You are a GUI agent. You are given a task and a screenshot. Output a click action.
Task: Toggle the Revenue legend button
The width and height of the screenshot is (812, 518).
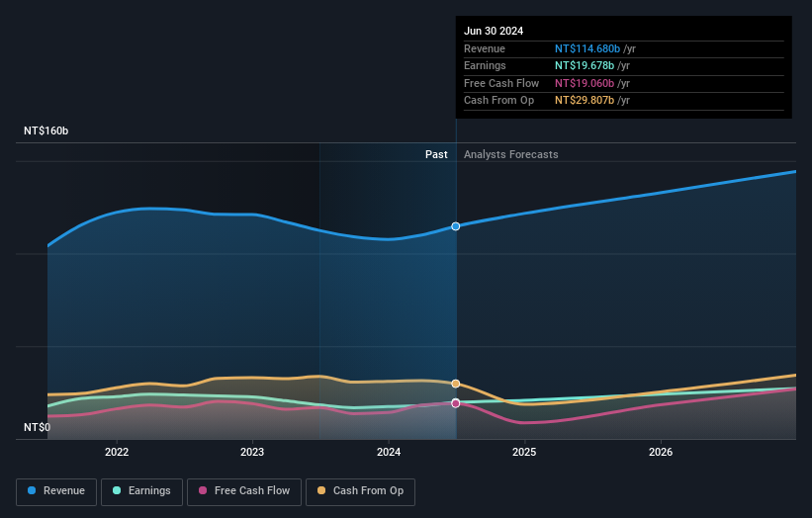click(x=56, y=491)
